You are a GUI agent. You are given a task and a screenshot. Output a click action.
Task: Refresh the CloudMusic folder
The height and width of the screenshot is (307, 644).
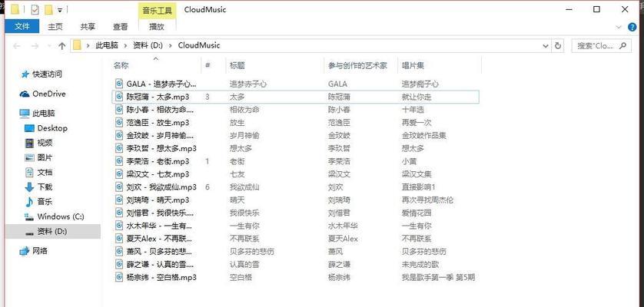coord(558,46)
